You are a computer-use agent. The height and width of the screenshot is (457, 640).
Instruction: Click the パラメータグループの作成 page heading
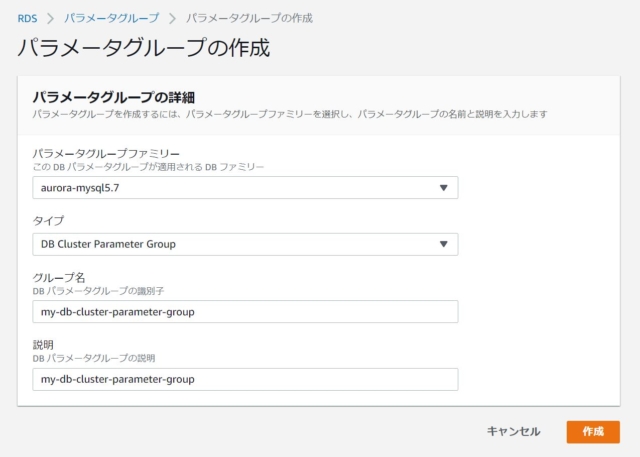pos(144,48)
